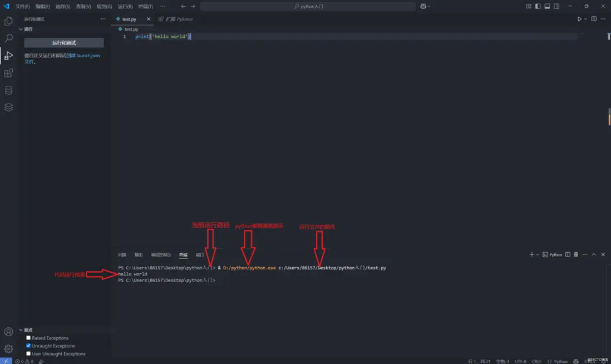Toggle the bottom panel layout icon

click(547, 6)
